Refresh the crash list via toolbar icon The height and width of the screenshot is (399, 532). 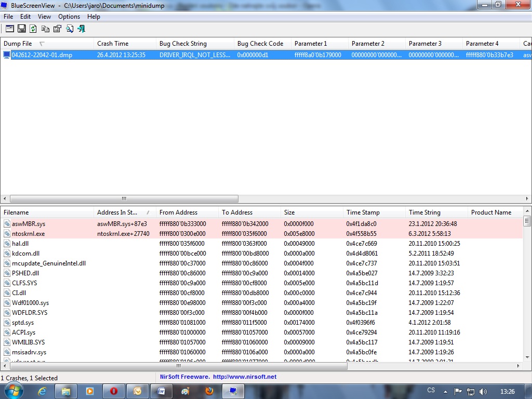pyautogui.click(x=33, y=29)
